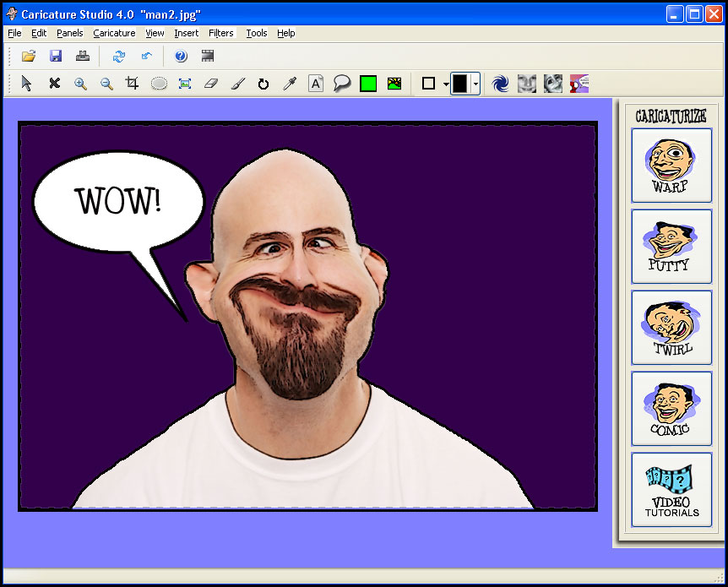Click the green color swatch
This screenshot has width=728, height=587.
368,84
